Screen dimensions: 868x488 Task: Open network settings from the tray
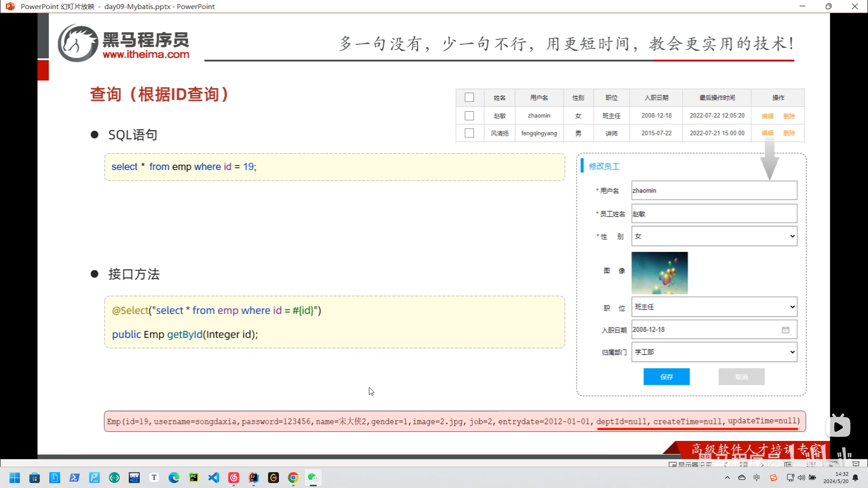click(x=790, y=478)
